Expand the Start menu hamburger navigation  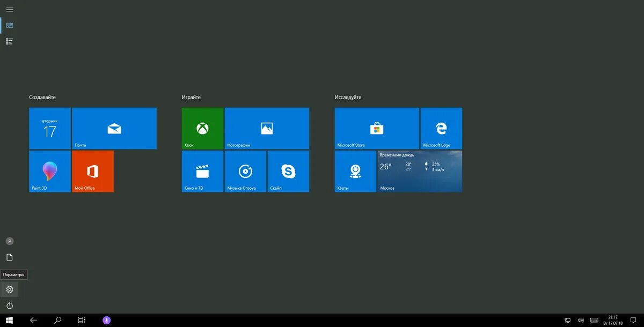click(9, 9)
